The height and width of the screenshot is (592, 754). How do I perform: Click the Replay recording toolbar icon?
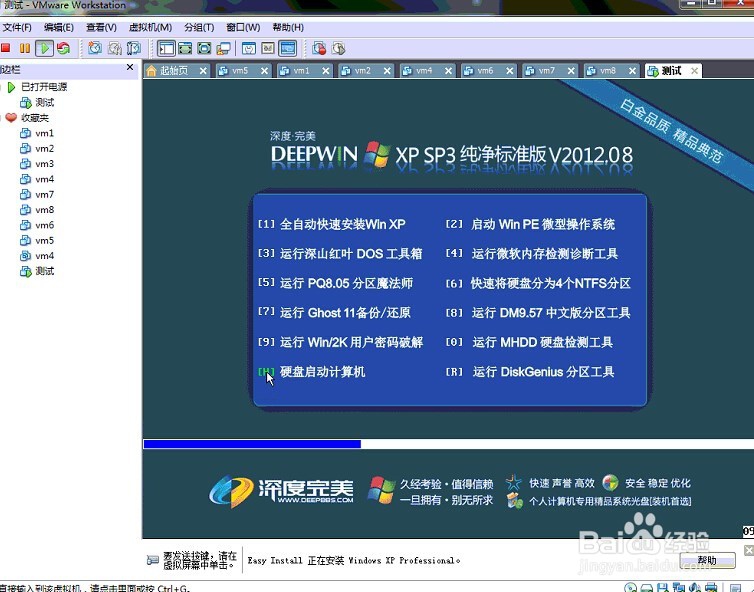[339, 48]
